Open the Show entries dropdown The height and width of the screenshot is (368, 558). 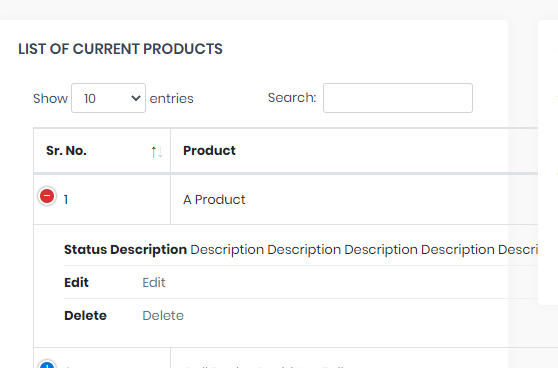click(x=109, y=98)
